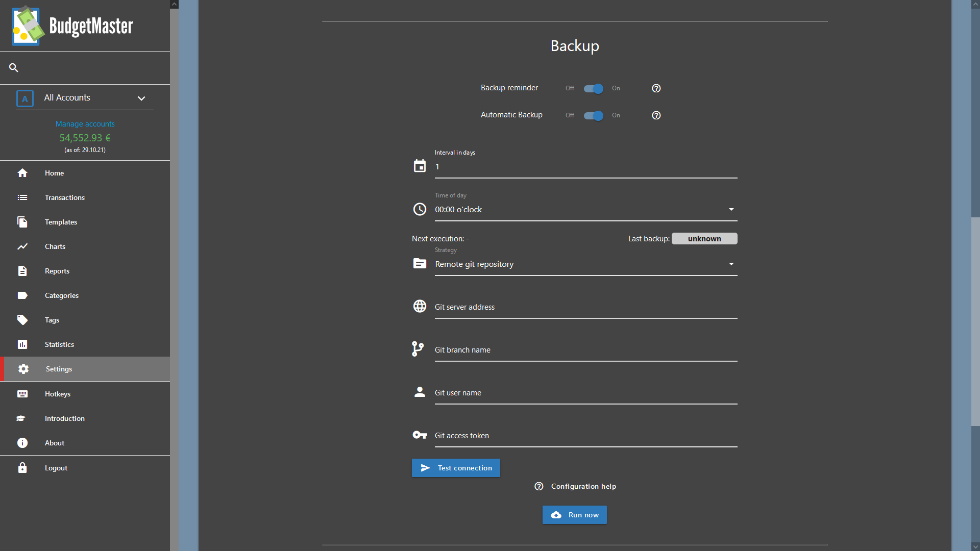Open Hotkeys menu item
The height and width of the screenshot is (551, 980).
[x=85, y=394]
